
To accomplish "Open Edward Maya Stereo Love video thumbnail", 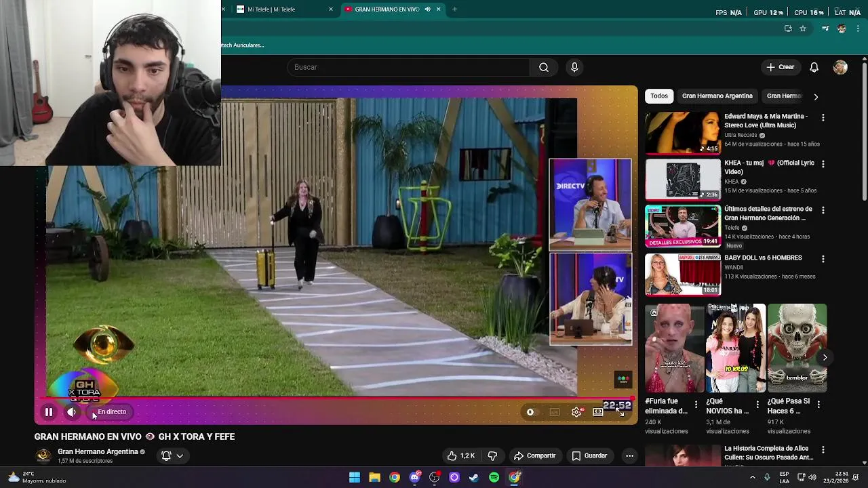I will tap(682, 133).
